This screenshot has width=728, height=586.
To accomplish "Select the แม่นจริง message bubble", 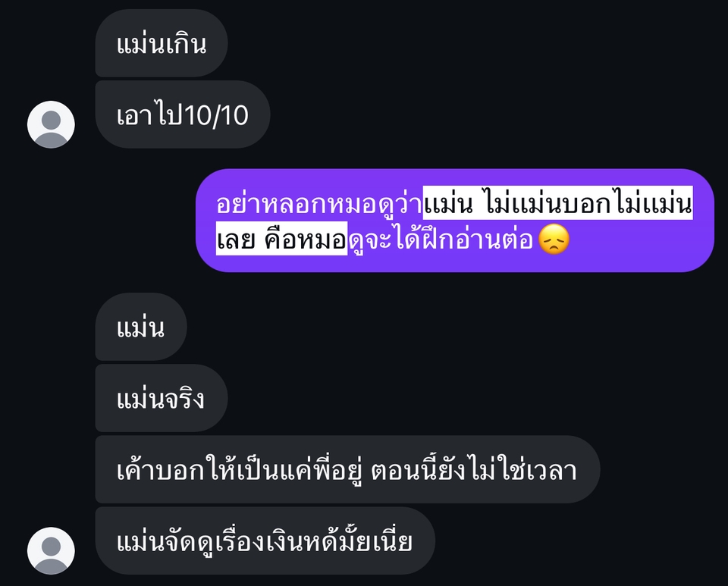I will coord(161,398).
